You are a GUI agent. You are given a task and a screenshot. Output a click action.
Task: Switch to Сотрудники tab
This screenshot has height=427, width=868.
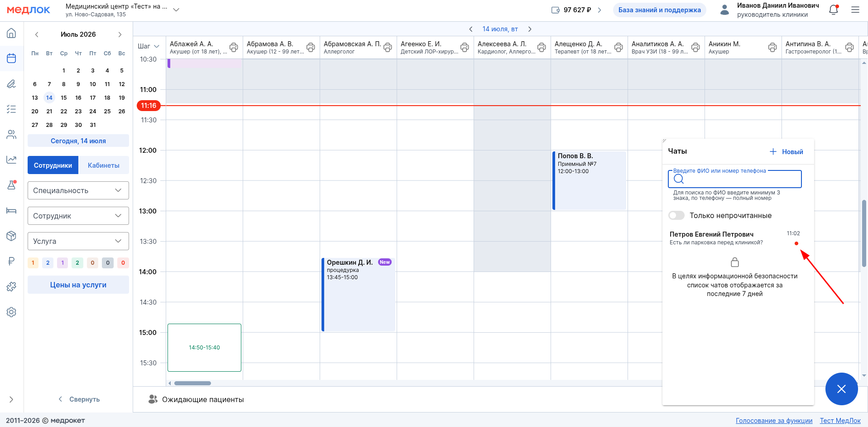tap(53, 165)
